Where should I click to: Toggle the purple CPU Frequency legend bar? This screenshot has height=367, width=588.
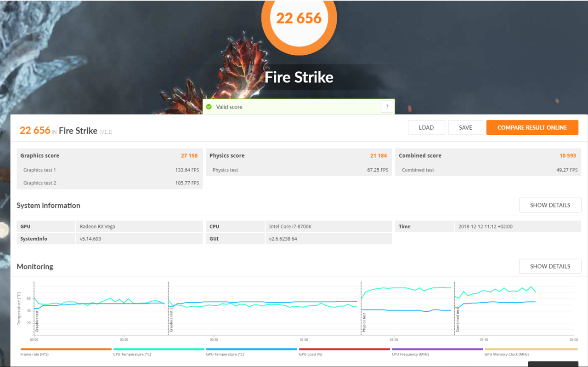click(x=437, y=350)
